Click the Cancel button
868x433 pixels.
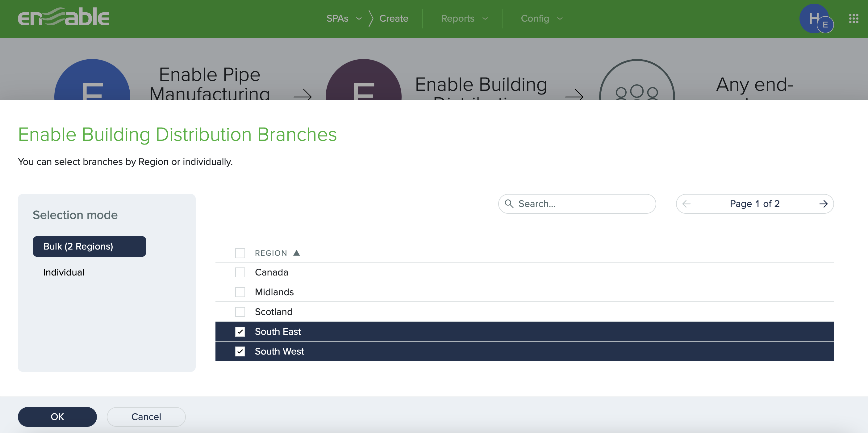146,417
